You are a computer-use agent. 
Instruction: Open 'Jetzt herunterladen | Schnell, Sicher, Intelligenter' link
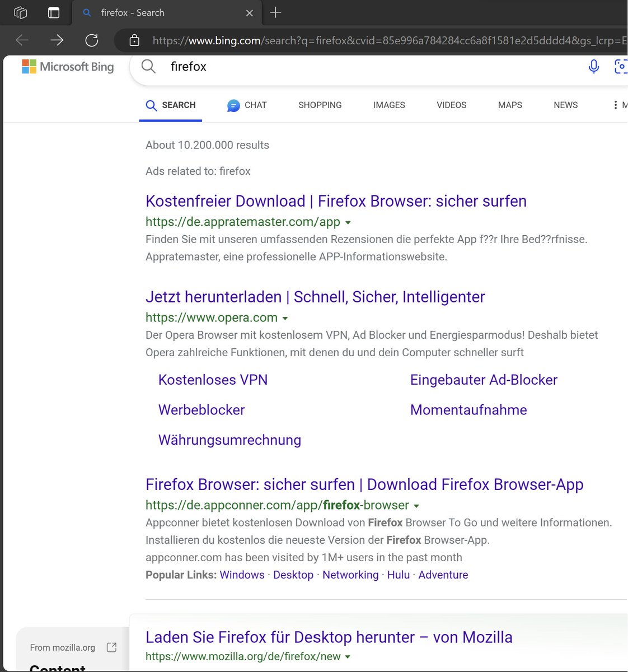(x=315, y=297)
